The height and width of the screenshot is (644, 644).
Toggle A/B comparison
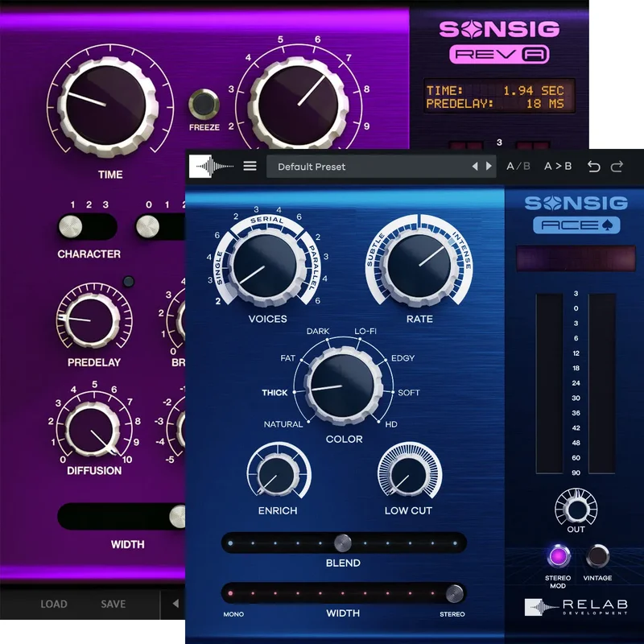tap(518, 167)
